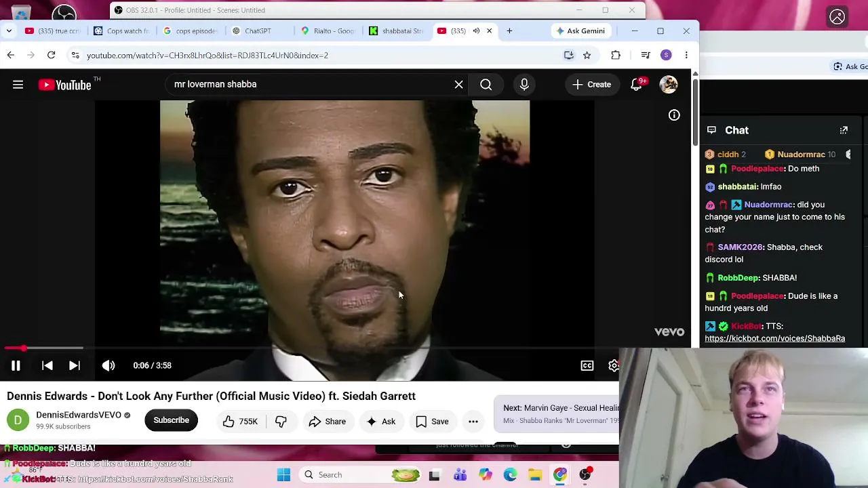
Task: Open YouTube notifications bell
Action: pos(637,85)
